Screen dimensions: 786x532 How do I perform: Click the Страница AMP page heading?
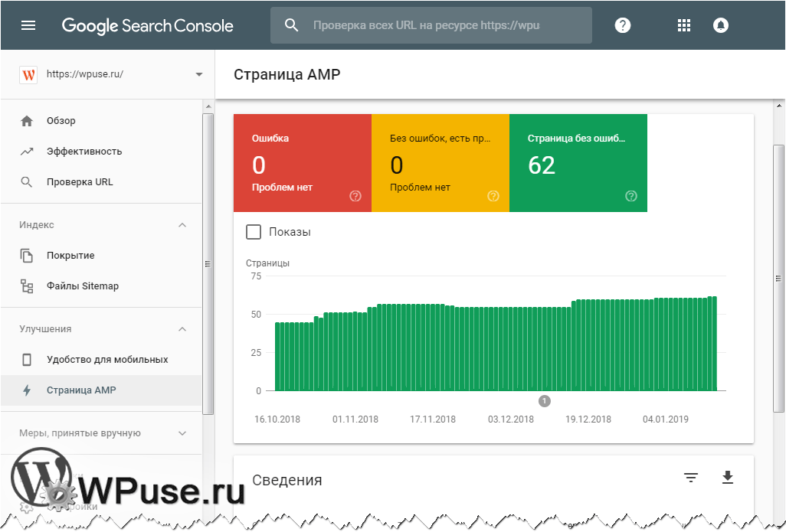tap(287, 75)
